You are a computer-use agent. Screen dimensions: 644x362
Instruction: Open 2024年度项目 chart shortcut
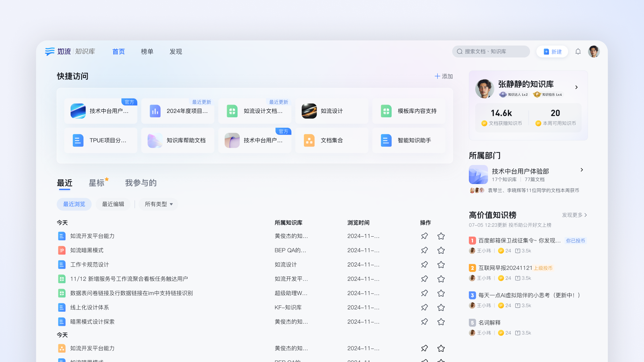click(155, 111)
